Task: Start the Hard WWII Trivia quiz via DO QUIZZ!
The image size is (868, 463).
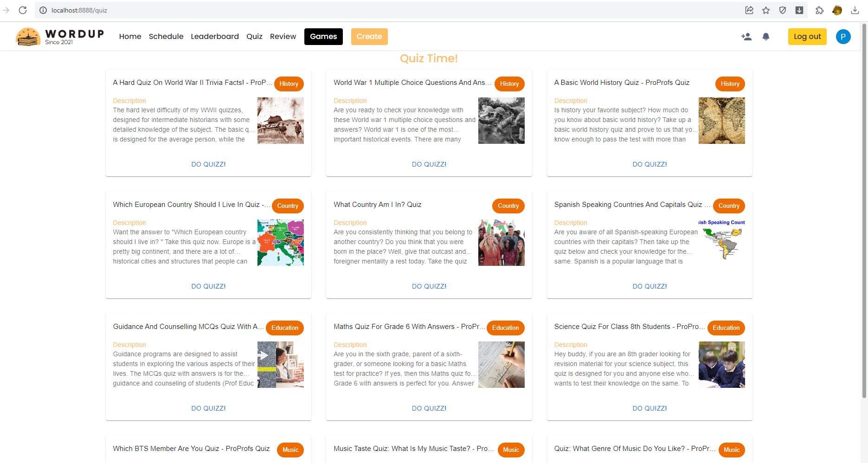Action: 208,164
